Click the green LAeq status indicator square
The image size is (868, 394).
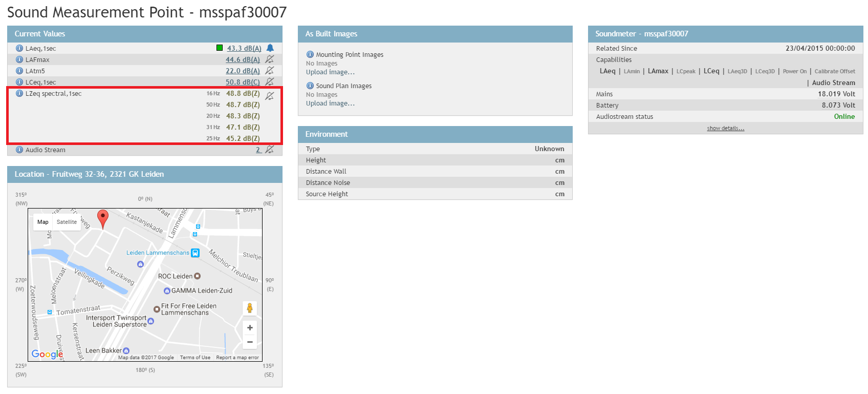[x=220, y=48]
